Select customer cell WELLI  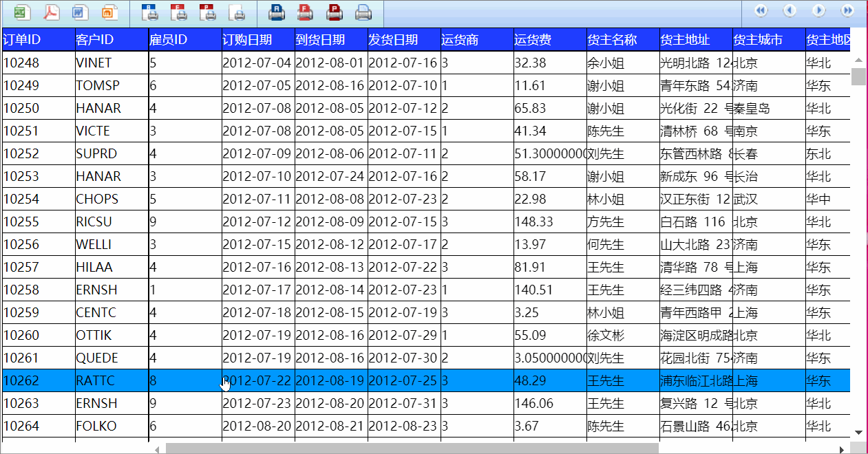[112, 244]
